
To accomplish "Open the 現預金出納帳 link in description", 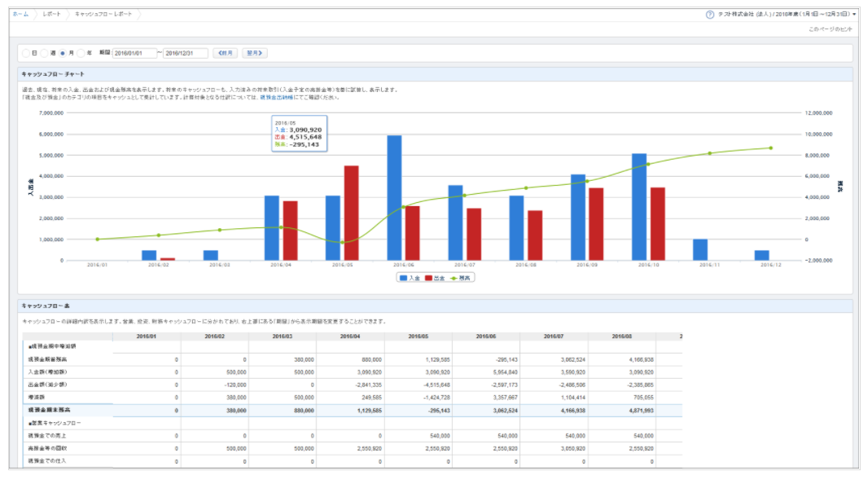I will click(278, 97).
